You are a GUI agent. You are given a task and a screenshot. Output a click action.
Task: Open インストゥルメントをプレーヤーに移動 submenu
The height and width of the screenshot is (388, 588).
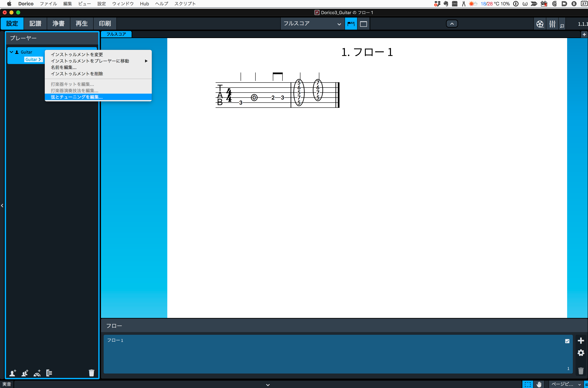98,61
